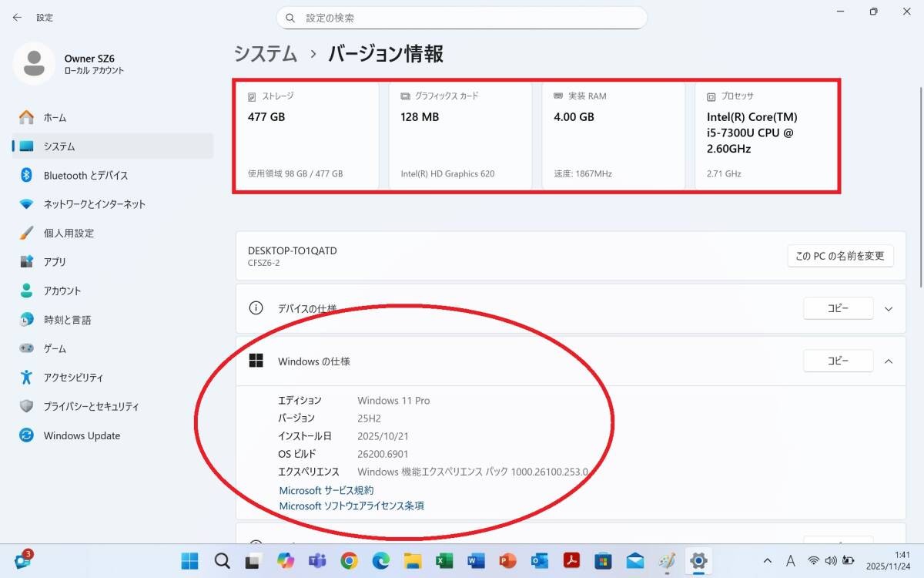Launch Excel from taskbar

(444, 560)
